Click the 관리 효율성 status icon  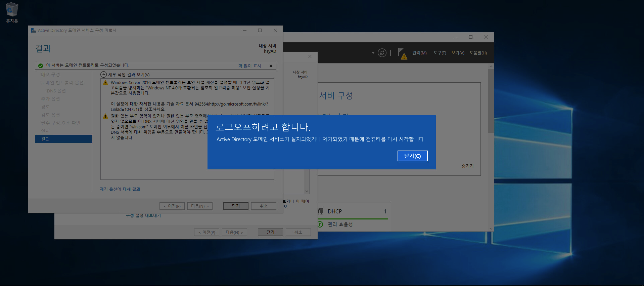[320, 224]
